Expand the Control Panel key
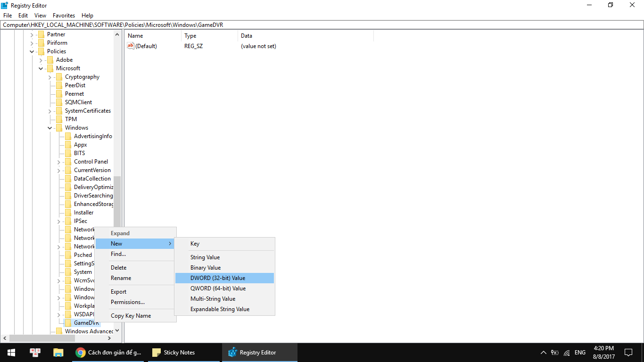 pos(58,161)
